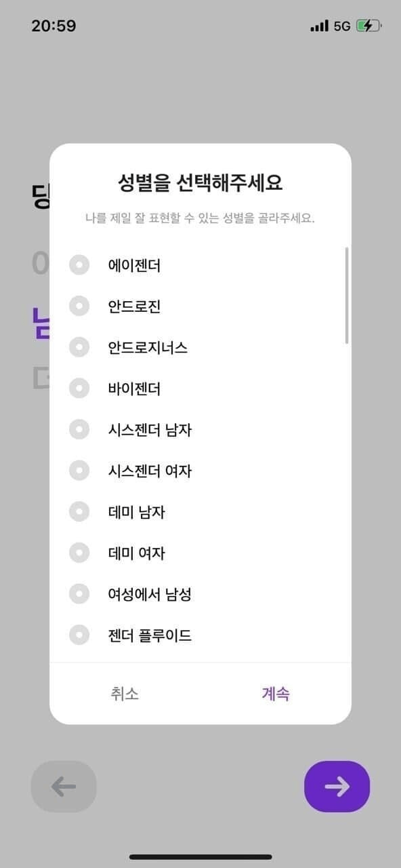Image resolution: width=401 pixels, height=868 pixels.
Task: Tap the home indicator bar at bottom
Action: pos(200,857)
